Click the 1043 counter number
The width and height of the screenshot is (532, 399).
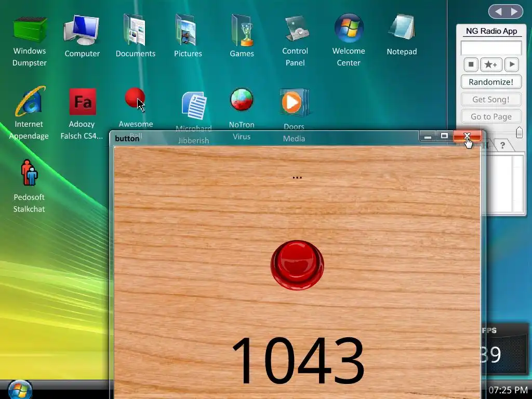coord(298,361)
